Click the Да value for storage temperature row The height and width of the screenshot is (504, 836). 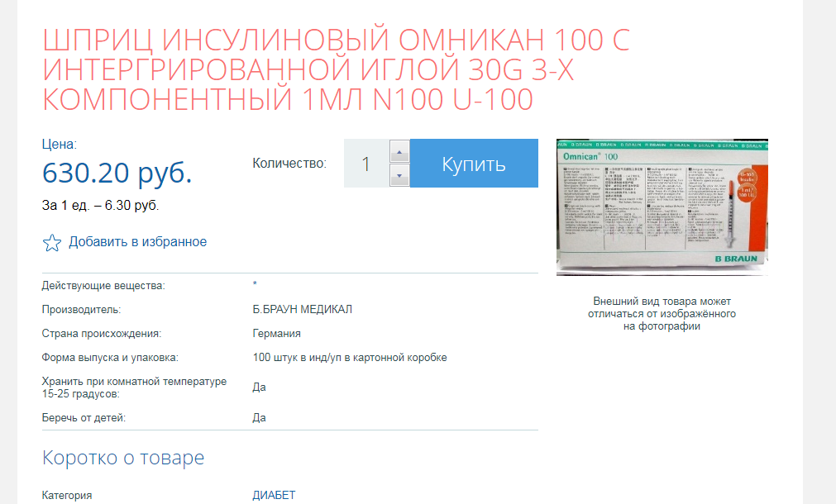257,386
